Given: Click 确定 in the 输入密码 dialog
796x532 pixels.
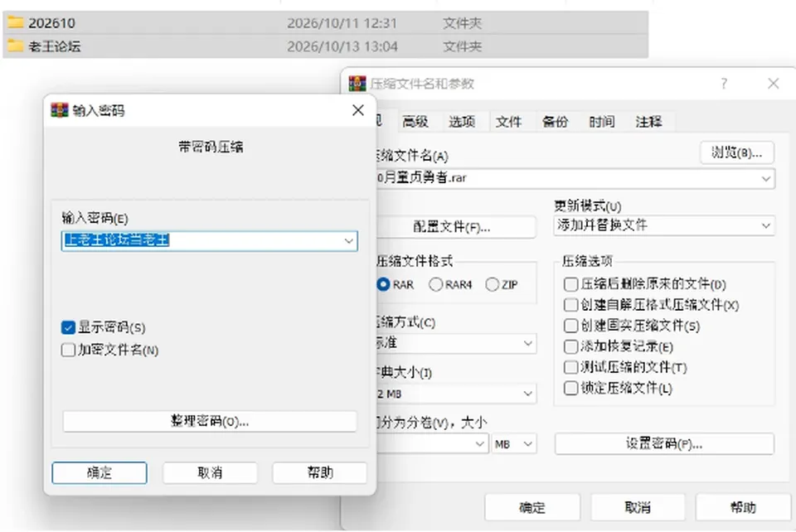Looking at the screenshot, I should pyautogui.click(x=99, y=472).
